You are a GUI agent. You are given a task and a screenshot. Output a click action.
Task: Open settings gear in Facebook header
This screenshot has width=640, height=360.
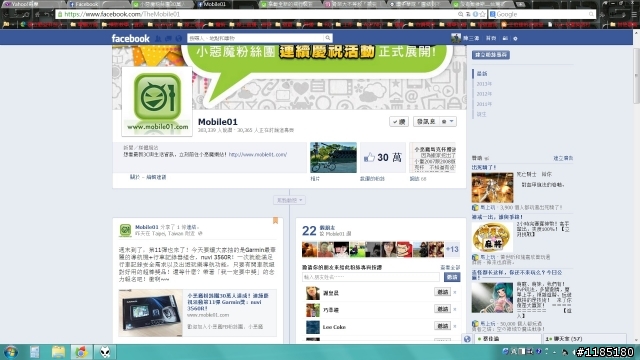click(x=515, y=38)
